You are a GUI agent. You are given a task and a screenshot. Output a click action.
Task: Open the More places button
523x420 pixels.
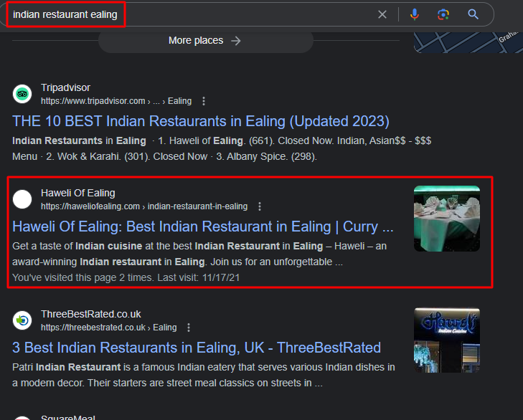click(x=205, y=41)
